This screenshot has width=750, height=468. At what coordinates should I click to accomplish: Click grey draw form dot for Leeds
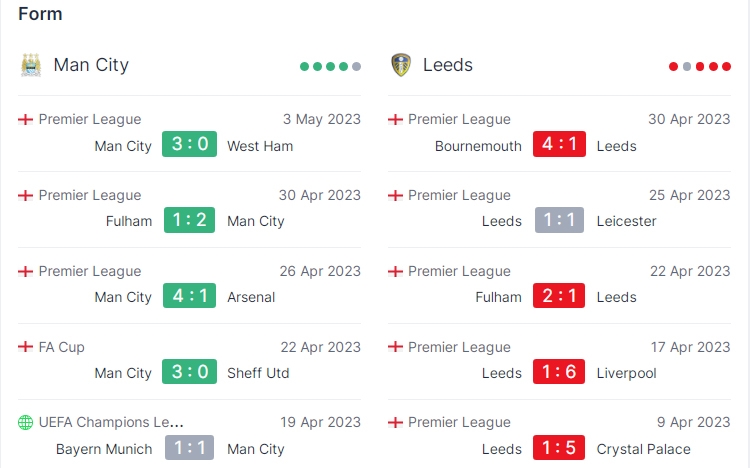click(687, 67)
